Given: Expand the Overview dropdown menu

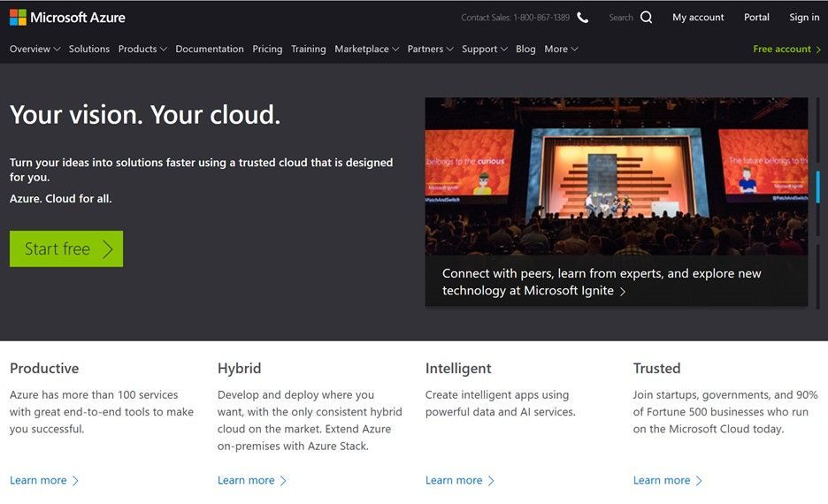Looking at the screenshot, I should tap(34, 50).
